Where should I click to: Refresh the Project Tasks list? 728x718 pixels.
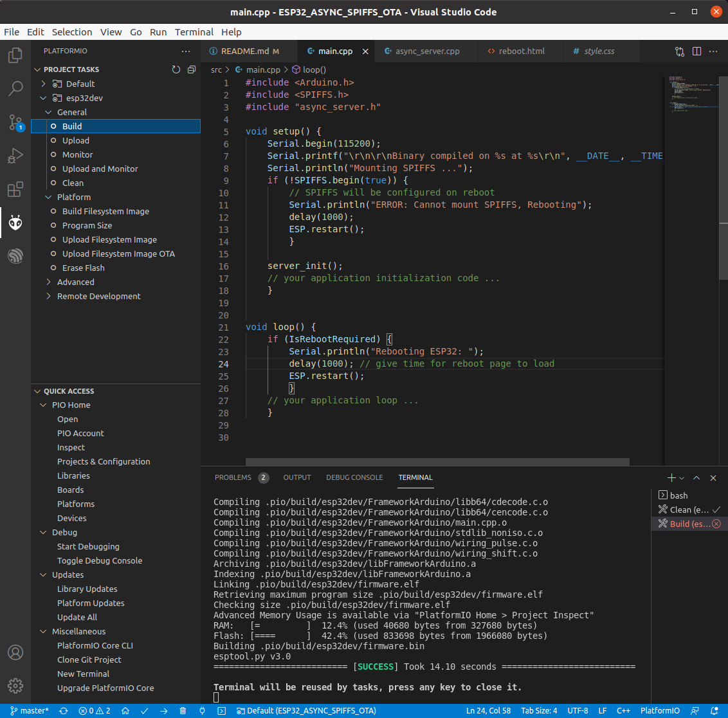pos(176,69)
